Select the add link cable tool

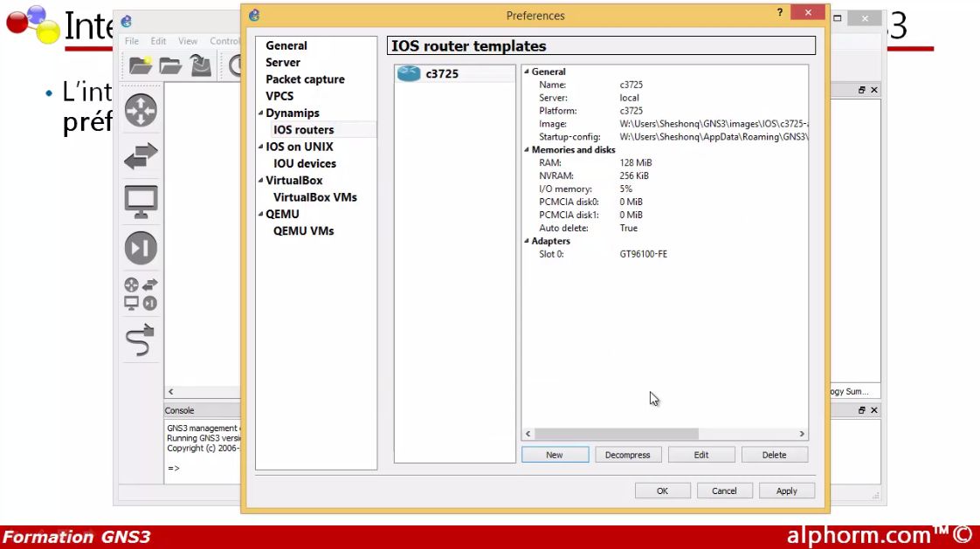(141, 340)
